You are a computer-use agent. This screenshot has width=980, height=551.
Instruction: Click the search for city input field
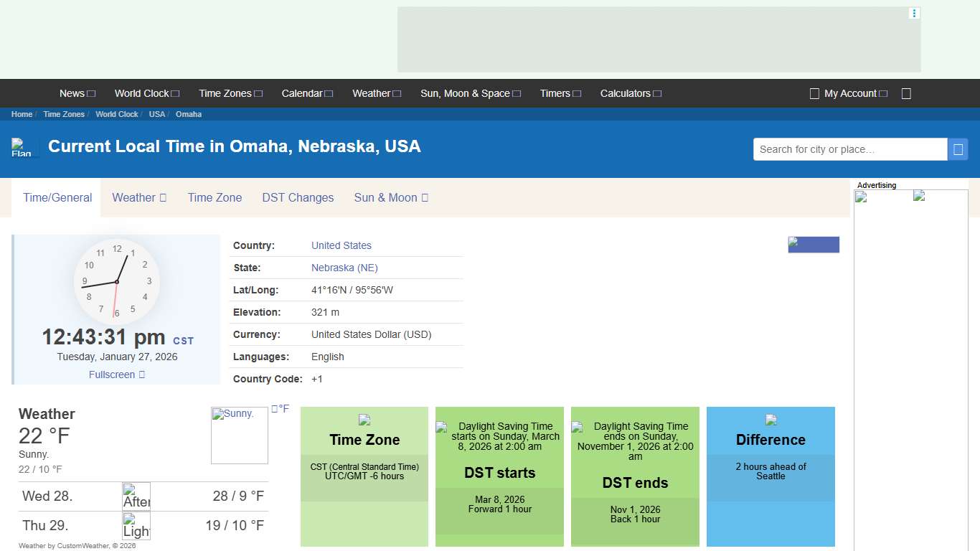(x=849, y=149)
